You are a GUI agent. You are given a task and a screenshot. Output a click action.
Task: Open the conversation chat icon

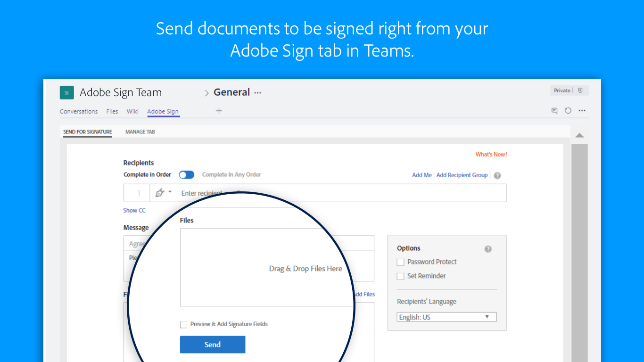[554, 111]
